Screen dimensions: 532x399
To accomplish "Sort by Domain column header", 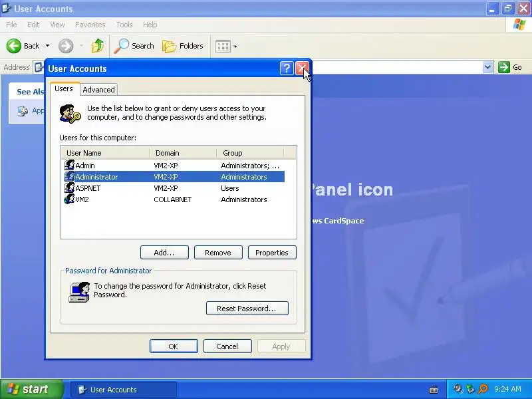I will pyautogui.click(x=183, y=153).
